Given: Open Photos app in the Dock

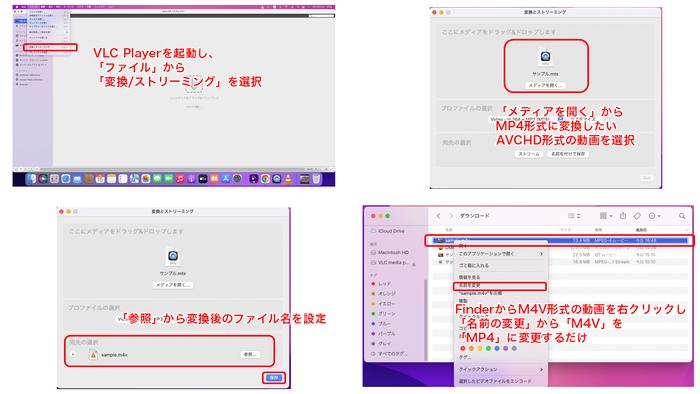Looking at the screenshot, I should click(x=146, y=179).
